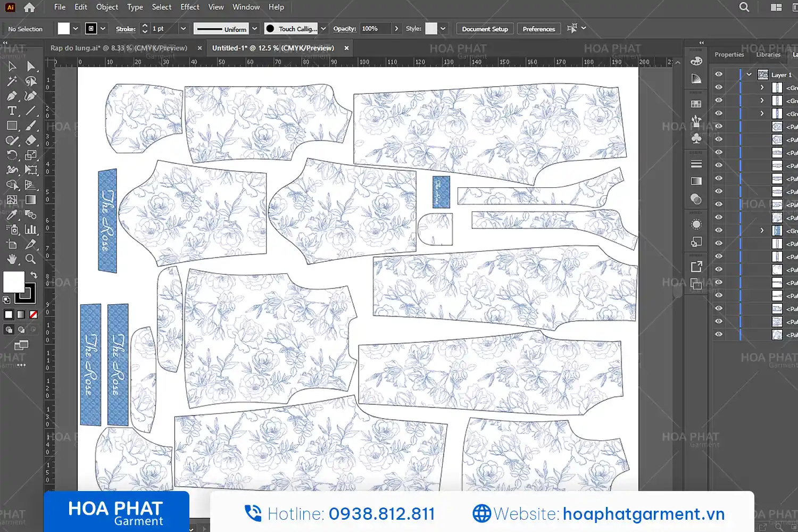Open the Swatches panel icon

tap(696, 104)
